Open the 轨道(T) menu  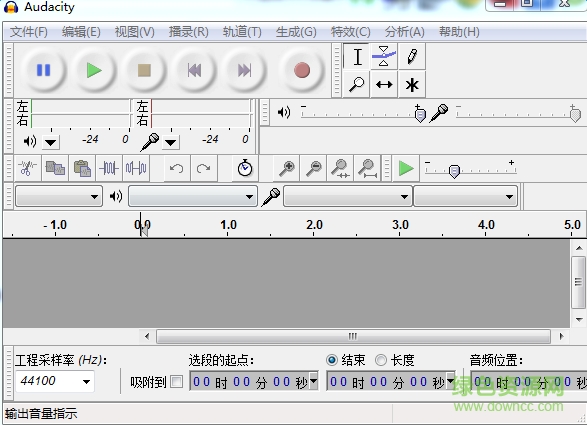(x=242, y=32)
